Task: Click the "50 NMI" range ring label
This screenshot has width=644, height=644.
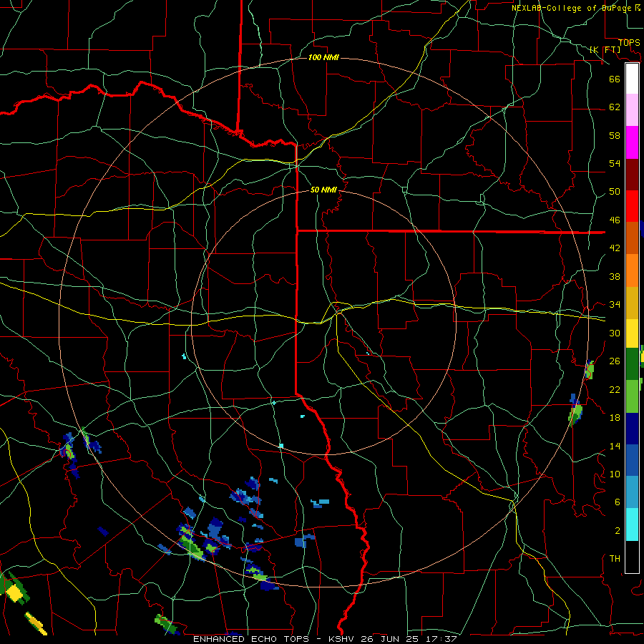Action: click(x=323, y=190)
